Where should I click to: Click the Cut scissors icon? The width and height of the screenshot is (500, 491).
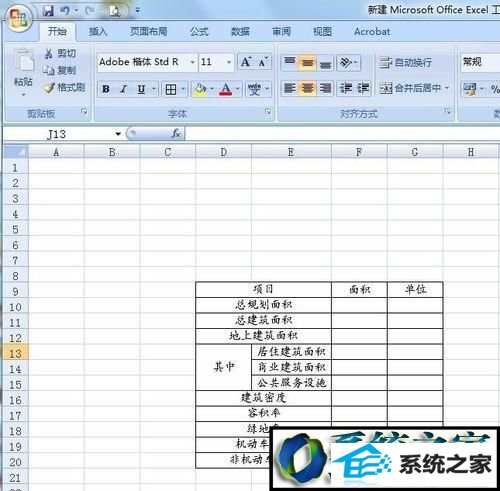(x=49, y=54)
